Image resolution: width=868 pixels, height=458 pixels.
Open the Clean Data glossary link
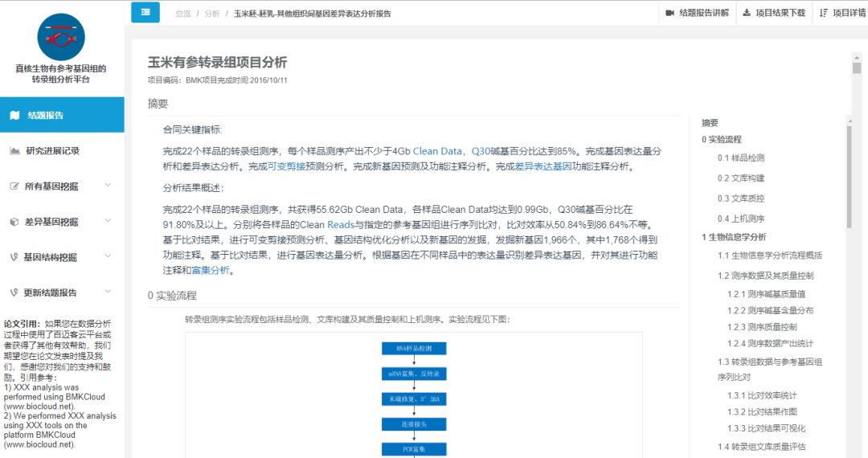437,151
